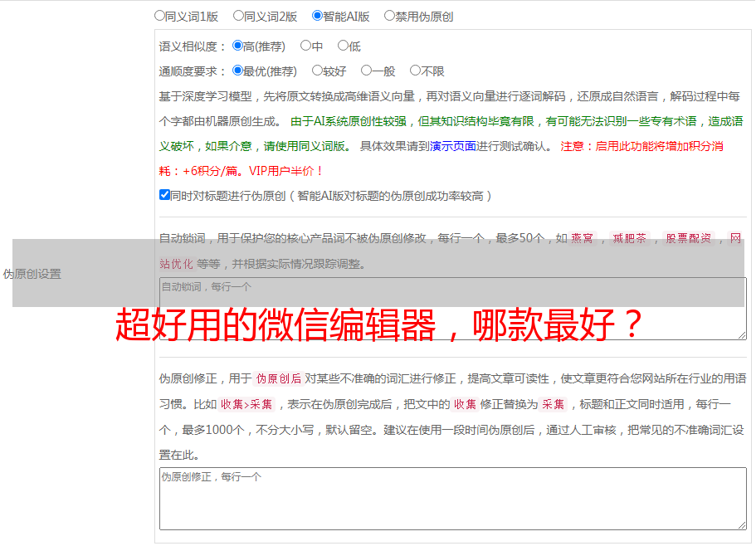
Task: Select the 同义词2版 radio option
Action: point(238,16)
